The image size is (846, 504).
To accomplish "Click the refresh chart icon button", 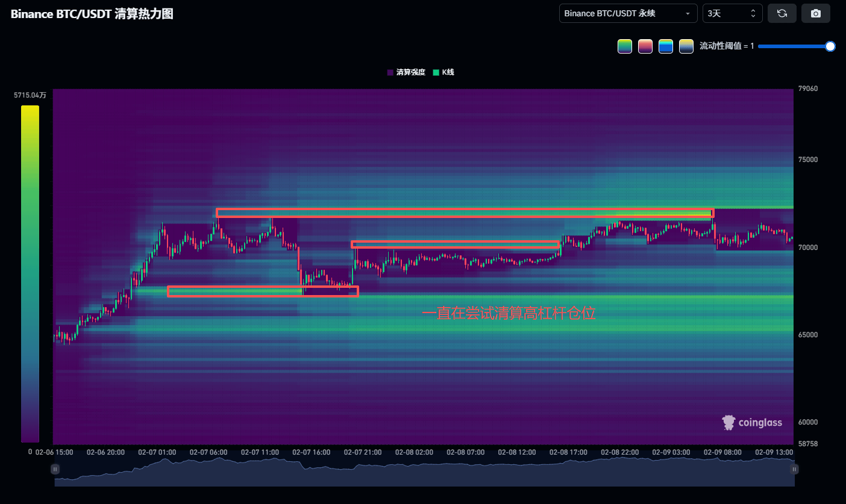I will (782, 13).
